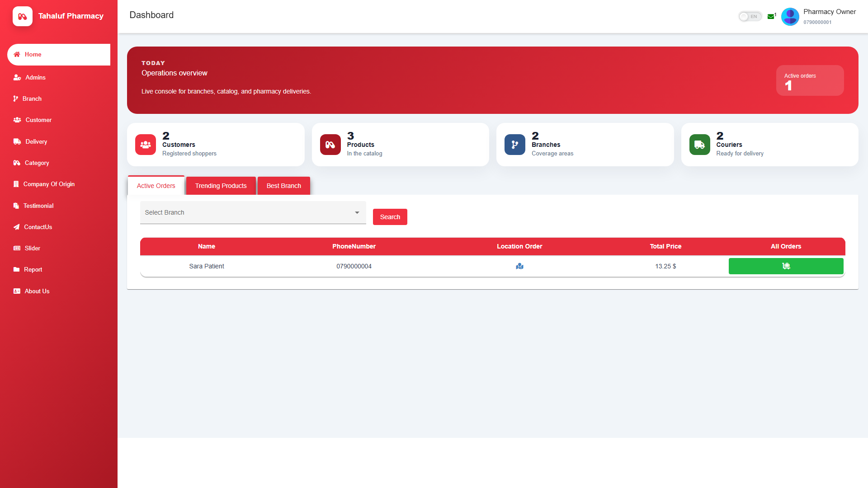Go to ContactUs in sidebar

click(x=59, y=227)
